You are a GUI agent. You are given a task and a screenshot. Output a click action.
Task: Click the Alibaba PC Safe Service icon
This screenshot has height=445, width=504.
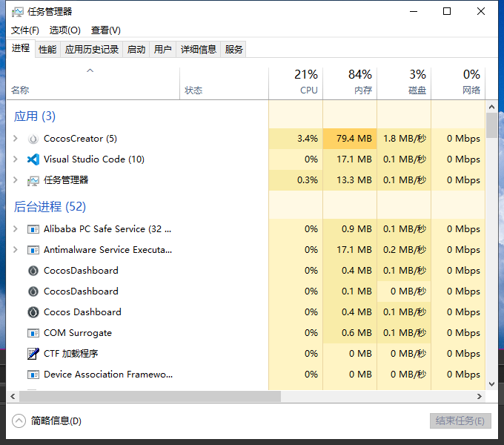coord(33,229)
